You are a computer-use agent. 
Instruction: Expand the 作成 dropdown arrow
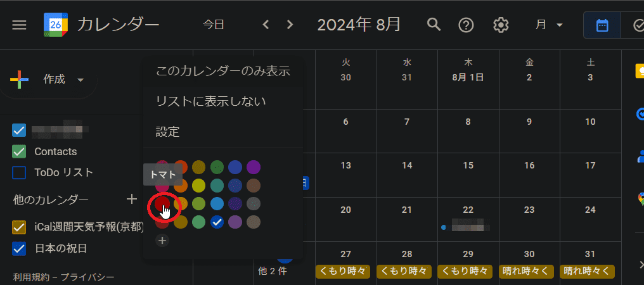[80, 80]
